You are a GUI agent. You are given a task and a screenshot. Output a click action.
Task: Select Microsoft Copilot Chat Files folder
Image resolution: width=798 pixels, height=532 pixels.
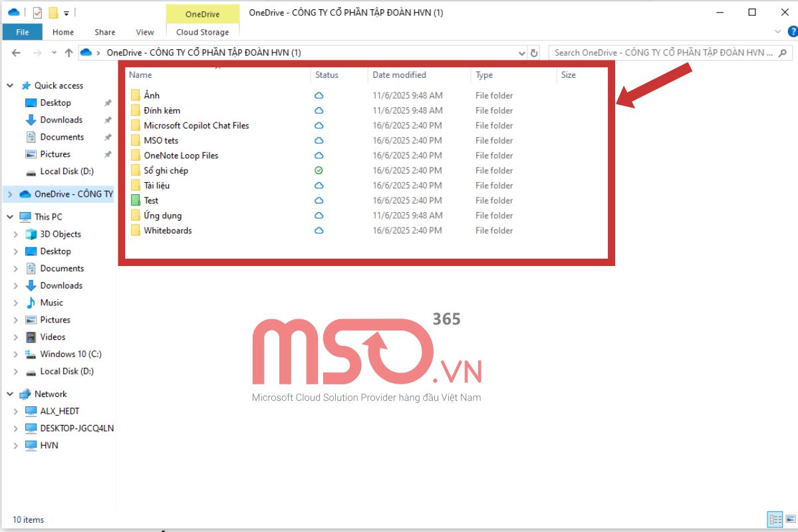tap(196, 126)
